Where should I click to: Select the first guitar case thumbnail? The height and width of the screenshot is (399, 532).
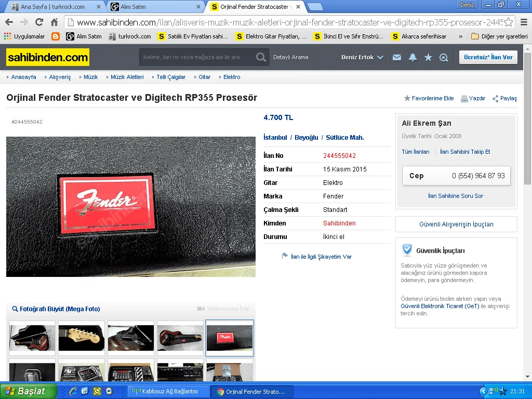[x=32, y=338]
